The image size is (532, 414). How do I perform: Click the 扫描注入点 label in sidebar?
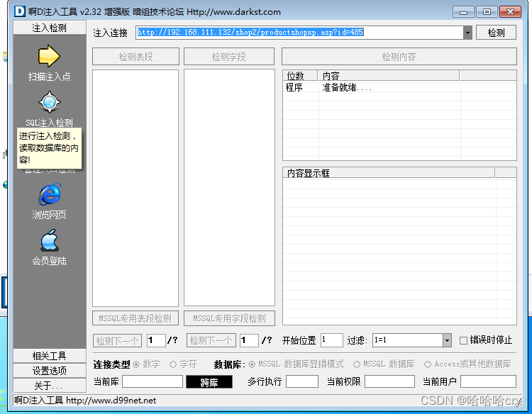(x=49, y=77)
